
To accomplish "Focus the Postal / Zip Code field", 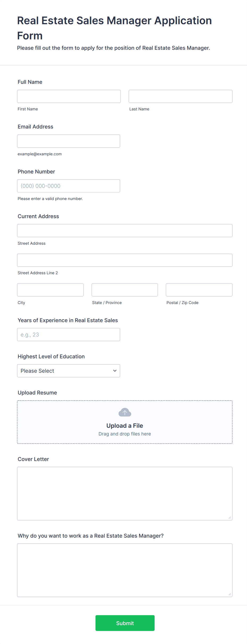I will pos(199,290).
